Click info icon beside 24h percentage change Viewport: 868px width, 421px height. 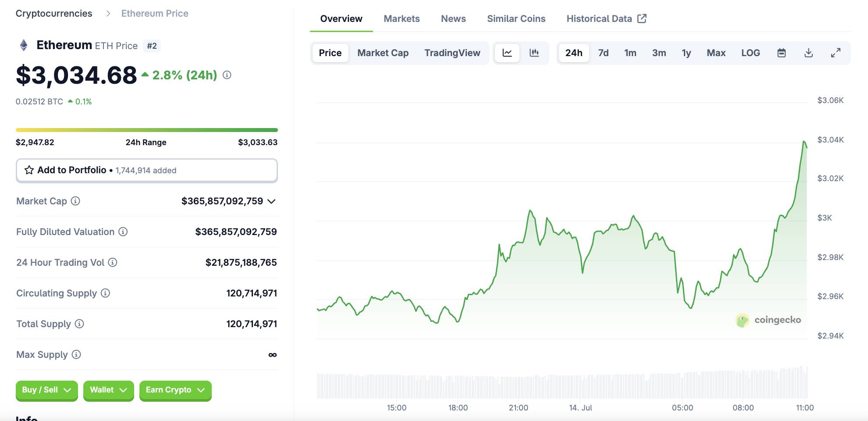coord(227,75)
